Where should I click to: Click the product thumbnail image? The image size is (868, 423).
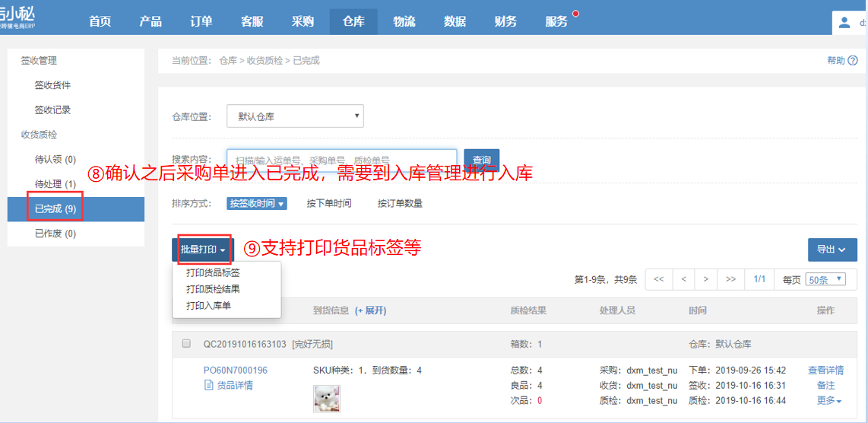click(x=327, y=399)
